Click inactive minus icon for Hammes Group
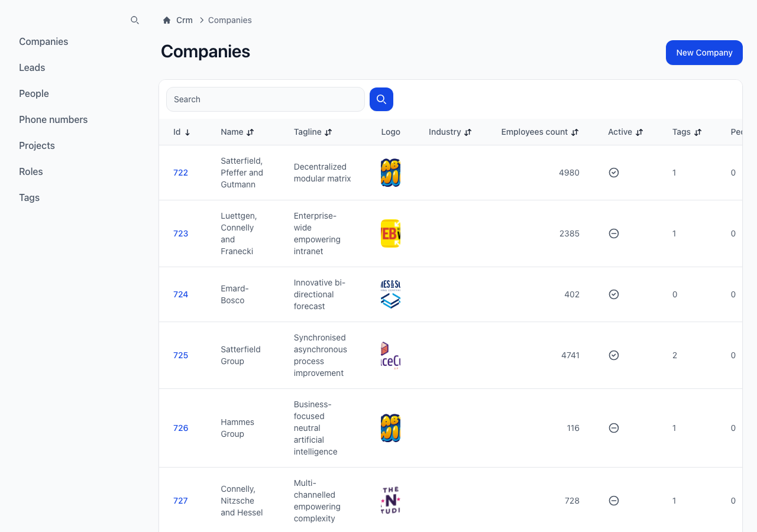757x532 pixels. coord(614,428)
